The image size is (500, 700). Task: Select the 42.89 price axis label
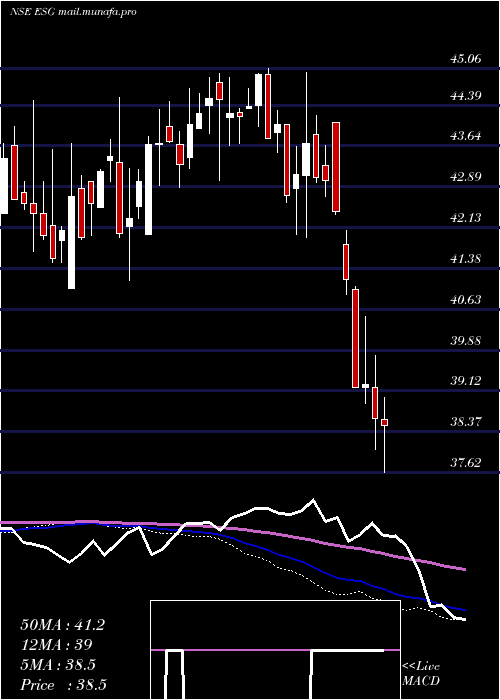465,177
